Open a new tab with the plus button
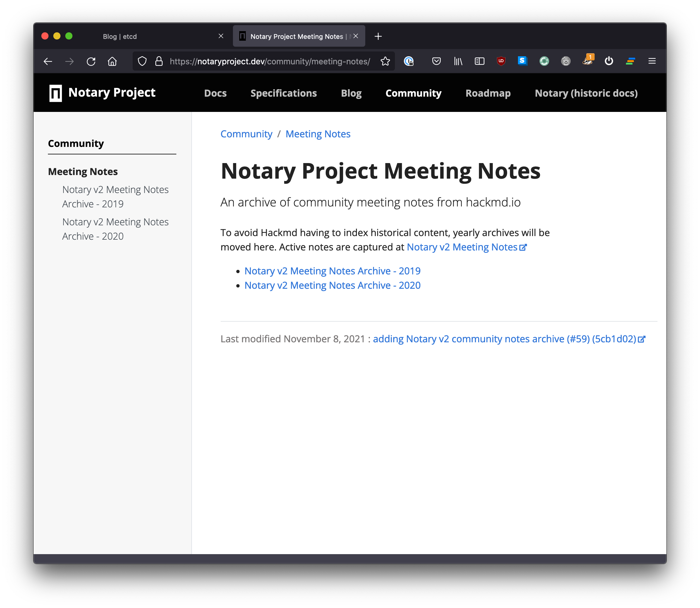This screenshot has width=700, height=608. pyautogui.click(x=378, y=36)
